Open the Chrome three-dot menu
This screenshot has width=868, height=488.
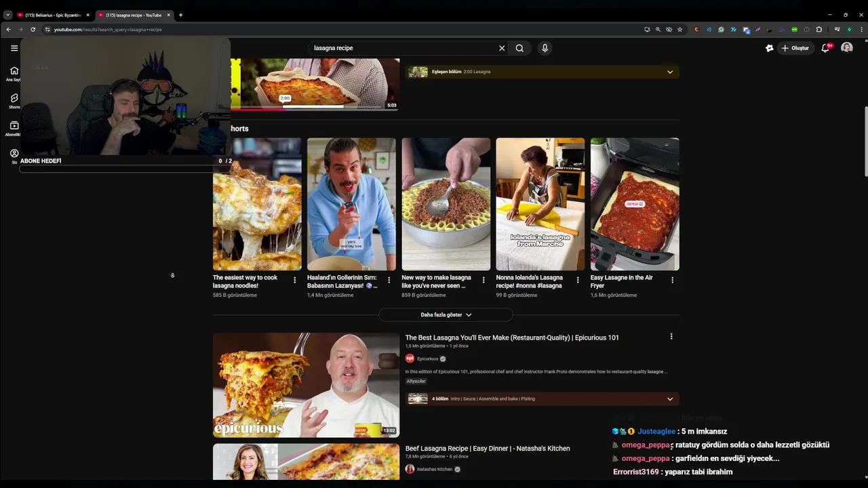click(x=861, y=29)
